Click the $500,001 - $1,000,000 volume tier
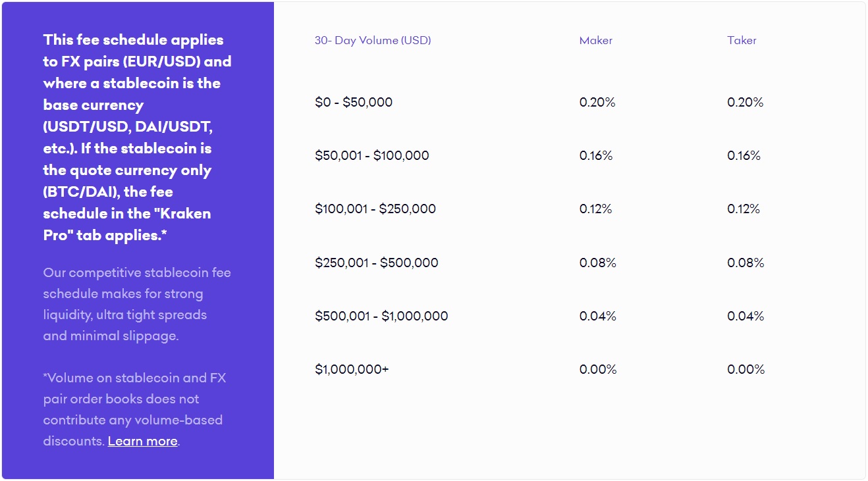This screenshot has width=868, height=481. pos(381,316)
